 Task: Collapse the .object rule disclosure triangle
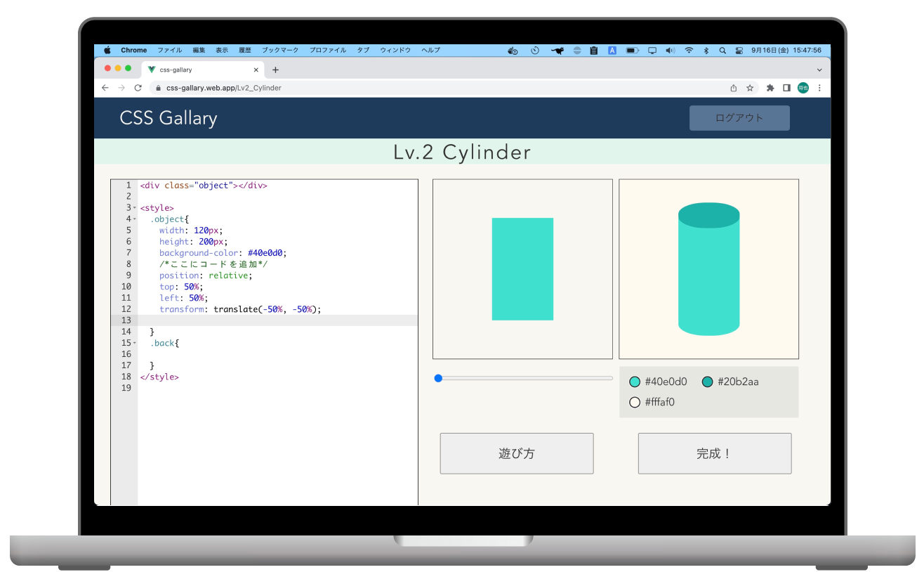pos(133,219)
